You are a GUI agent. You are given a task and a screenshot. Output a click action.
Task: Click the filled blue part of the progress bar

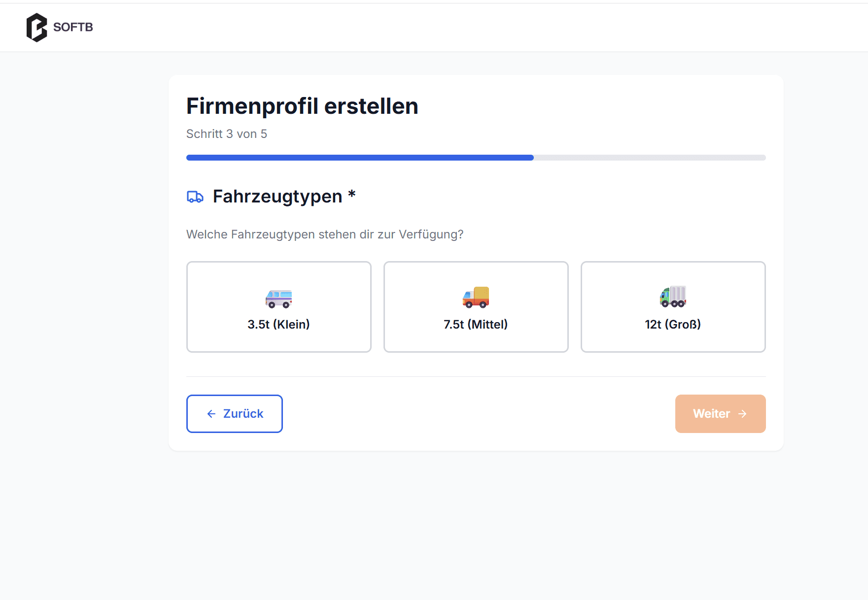point(360,158)
